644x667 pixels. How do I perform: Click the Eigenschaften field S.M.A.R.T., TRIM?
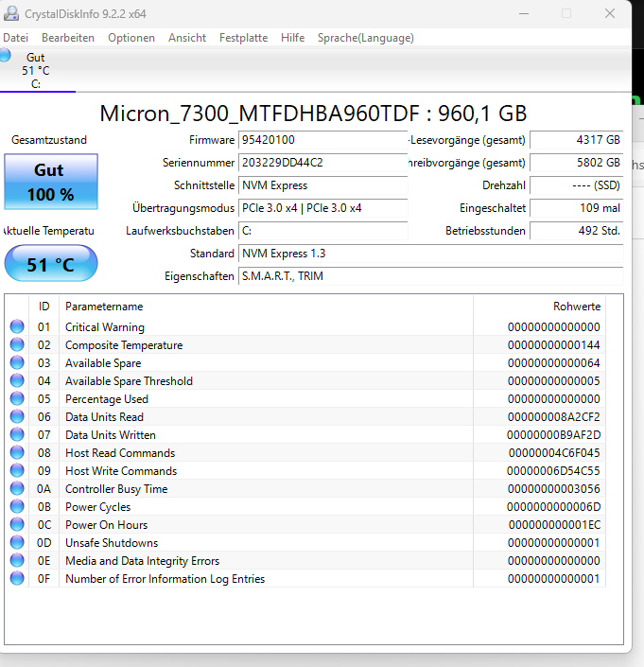431,276
